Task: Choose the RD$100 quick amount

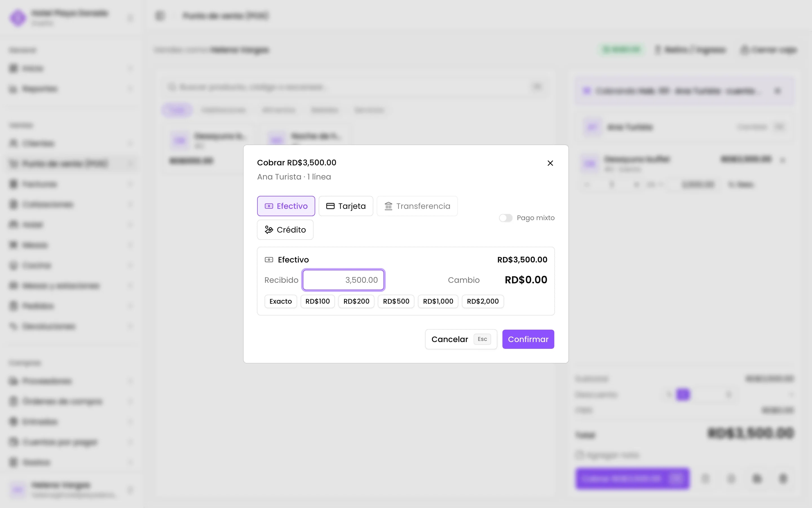Action: [317, 301]
